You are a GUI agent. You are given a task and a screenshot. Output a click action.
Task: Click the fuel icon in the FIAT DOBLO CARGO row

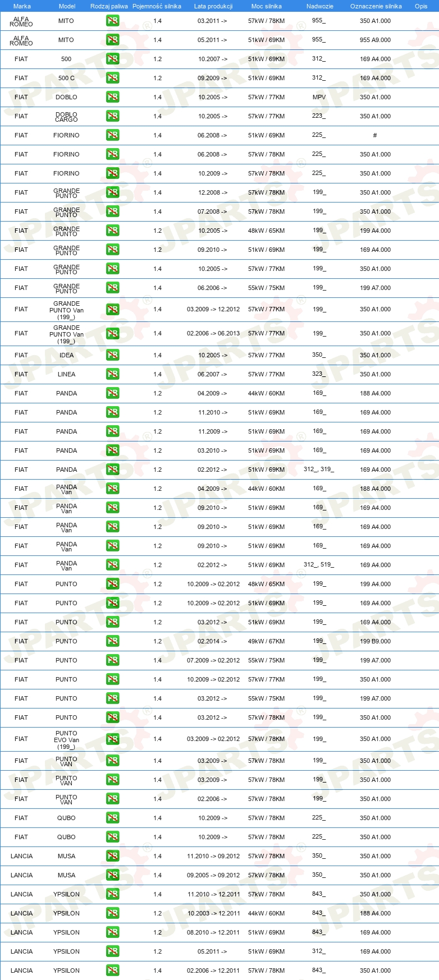tap(112, 116)
